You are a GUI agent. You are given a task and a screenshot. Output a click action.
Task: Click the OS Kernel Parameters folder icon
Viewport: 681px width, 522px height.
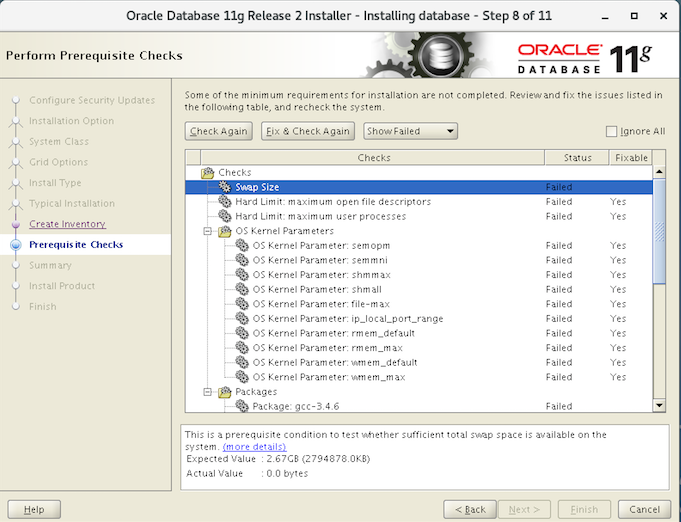pyautogui.click(x=225, y=231)
